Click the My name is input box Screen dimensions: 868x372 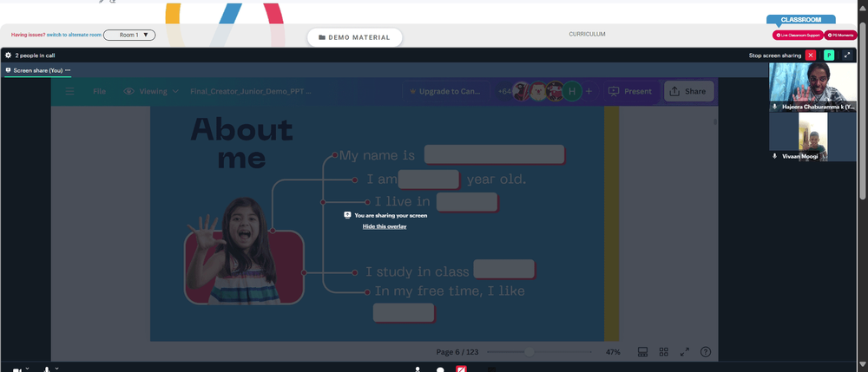click(495, 154)
